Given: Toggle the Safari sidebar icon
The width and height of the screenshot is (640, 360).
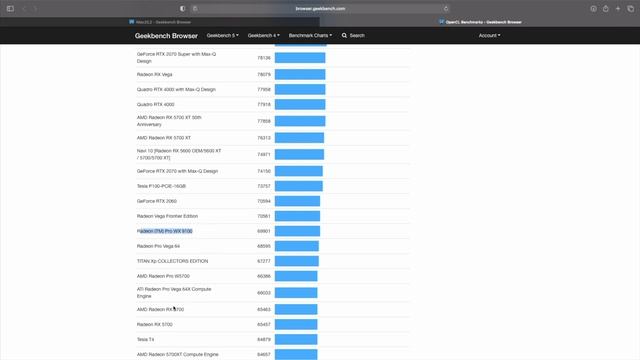Looking at the screenshot, I should pyautogui.click(x=10, y=9).
